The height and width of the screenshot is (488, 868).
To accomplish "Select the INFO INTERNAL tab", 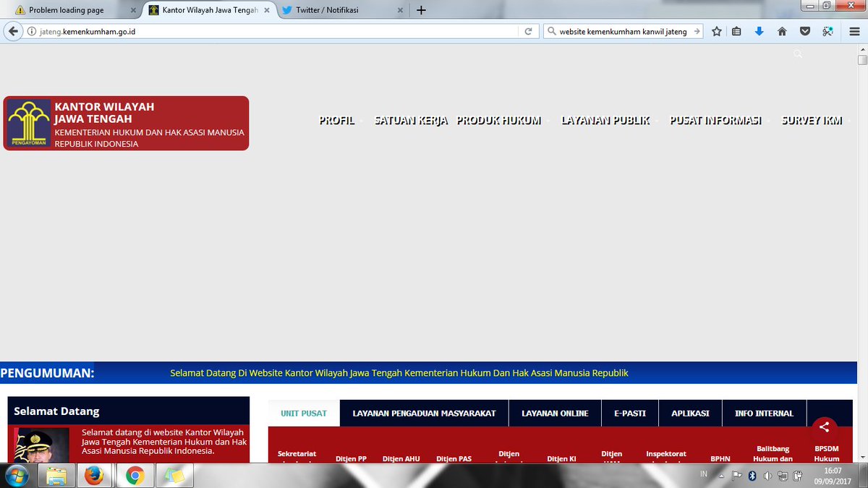I will [764, 414].
